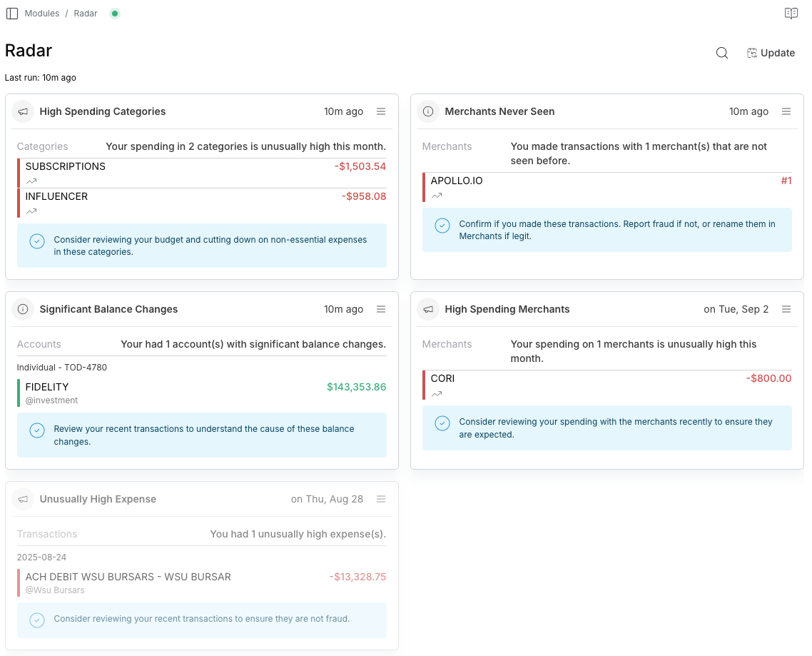Click the Unusually High Expense megaphone icon
Screen dimensions: 812x656
coord(24,499)
